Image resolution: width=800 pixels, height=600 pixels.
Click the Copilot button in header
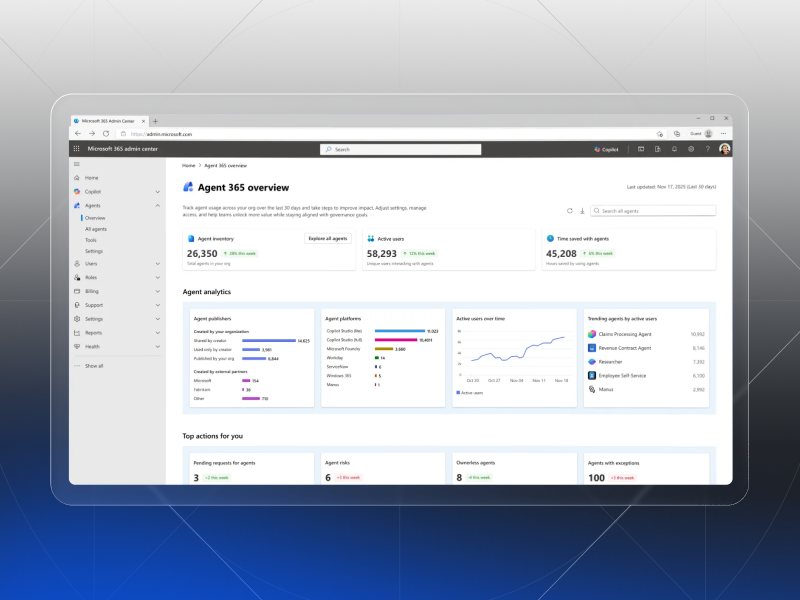click(x=606, y=149)
